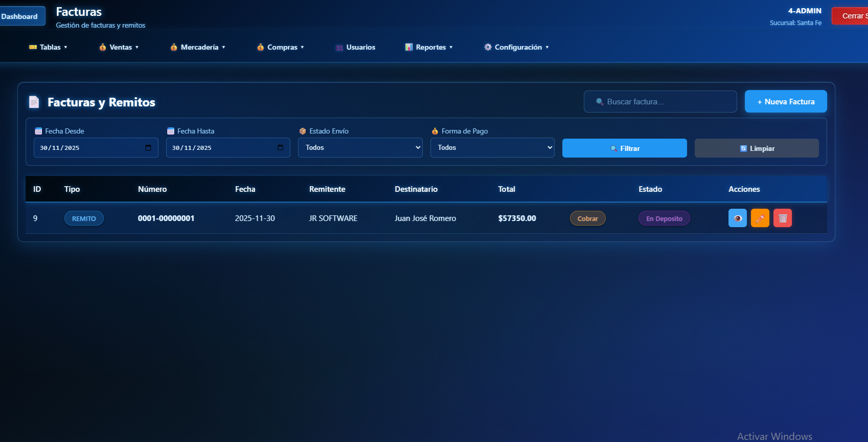868x442 pixels.
Task: Click the red Cerrar session button
Action: (850, 16)
